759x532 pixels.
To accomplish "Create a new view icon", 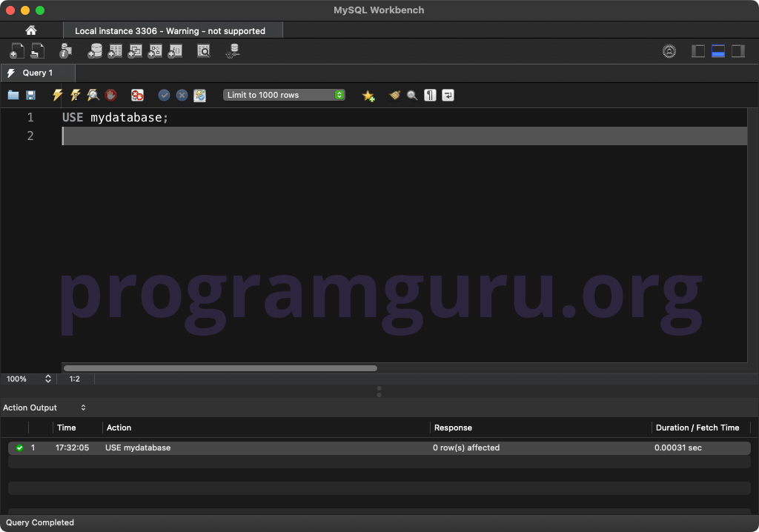I will tap(135, 51).
